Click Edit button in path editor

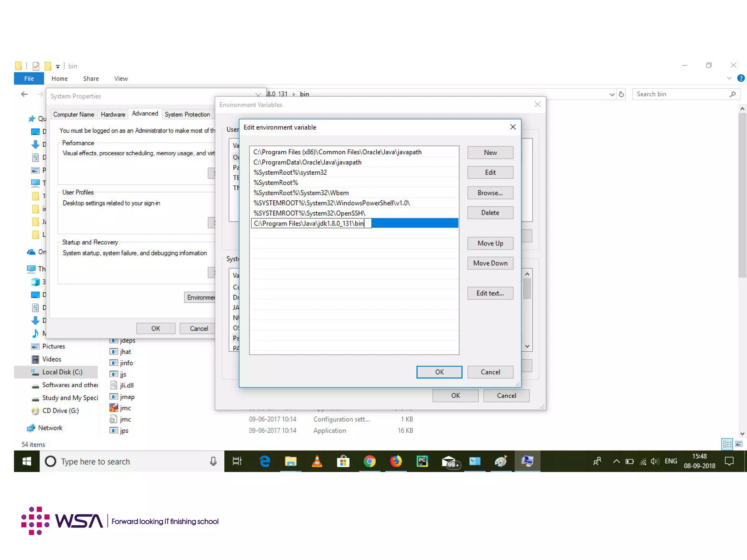point(490,172)
